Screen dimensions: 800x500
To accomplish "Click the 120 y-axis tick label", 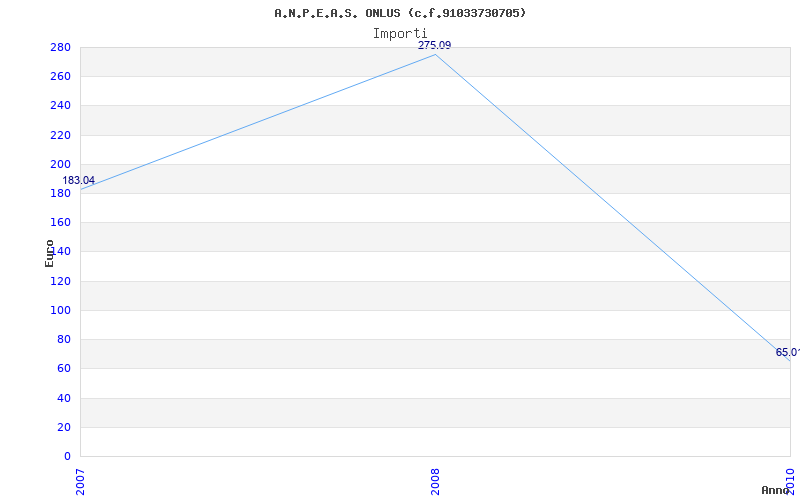I will pos(60,281).
